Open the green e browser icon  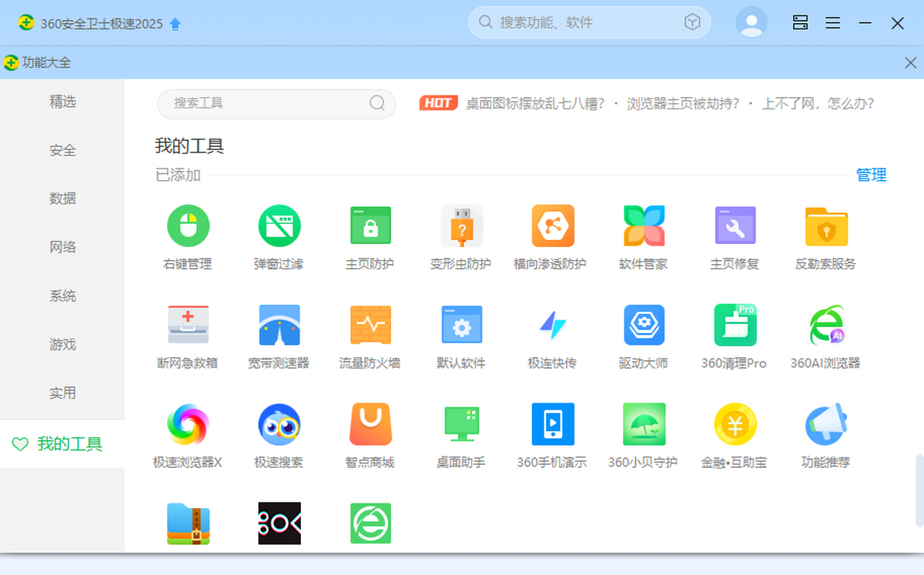pos(370,523)
